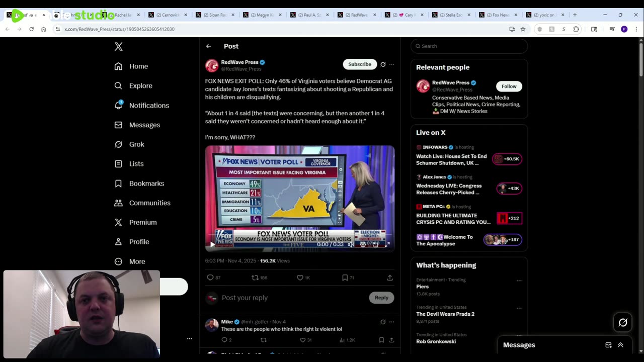This screenshot has width=644, height=362.
Task: Compose new message in Messages drawer
Action: pos(608,345)
